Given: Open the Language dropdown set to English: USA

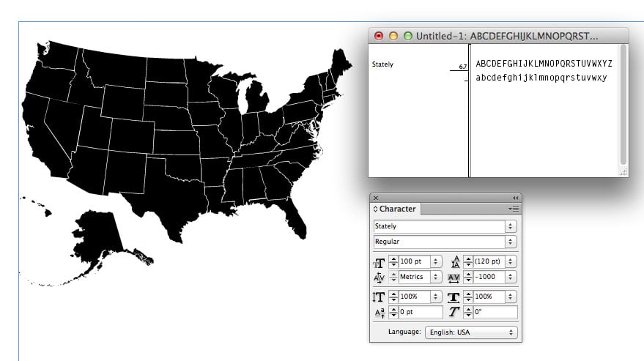Looking at the screenshot, I should point(471,332).
